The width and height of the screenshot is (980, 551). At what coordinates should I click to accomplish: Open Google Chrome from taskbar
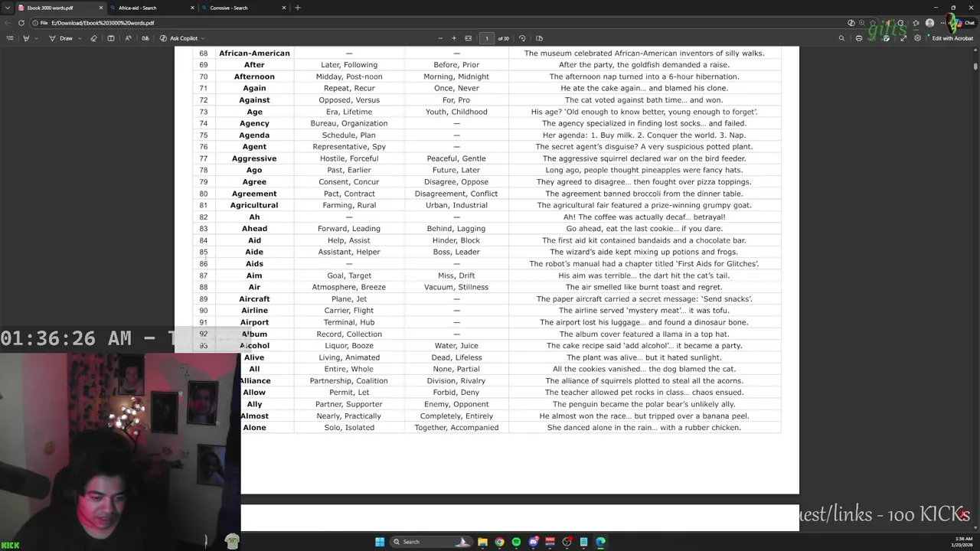click(x=499, y=542)
